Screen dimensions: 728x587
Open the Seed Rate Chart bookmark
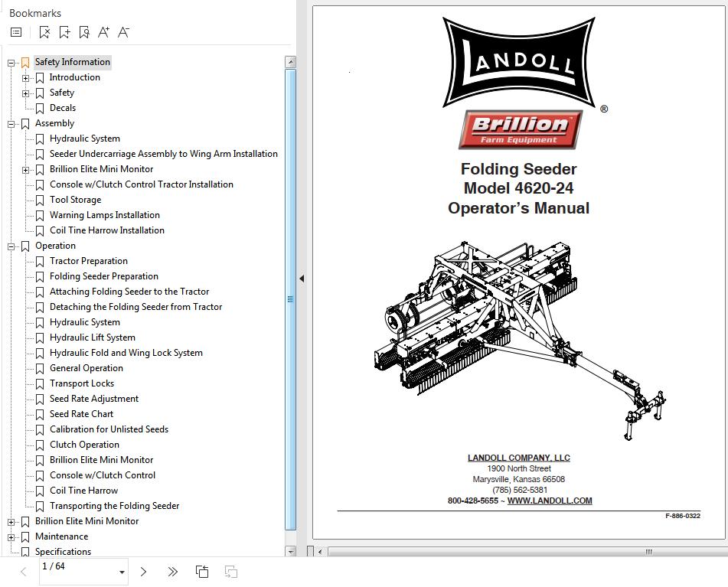coord(82,414)
